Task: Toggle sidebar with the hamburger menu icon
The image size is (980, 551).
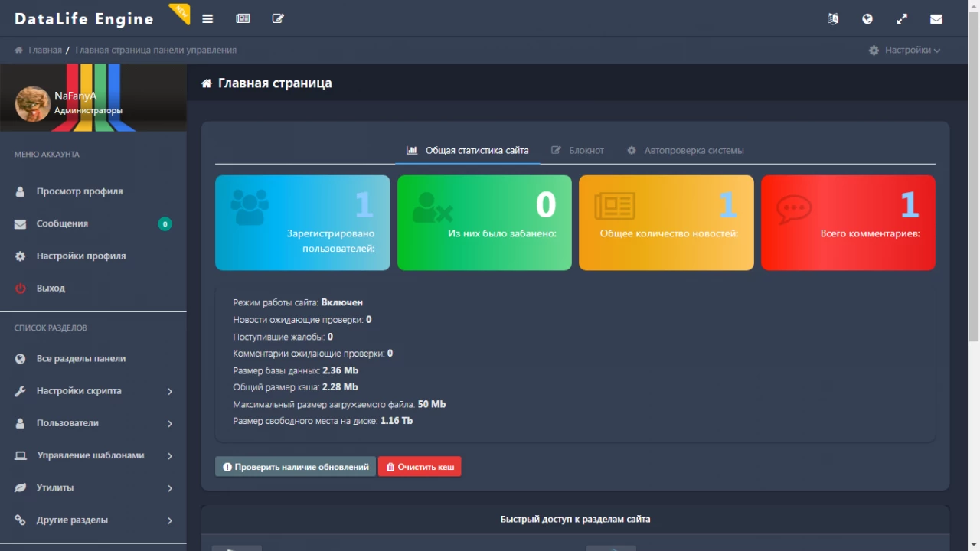Action: (207, 18)
